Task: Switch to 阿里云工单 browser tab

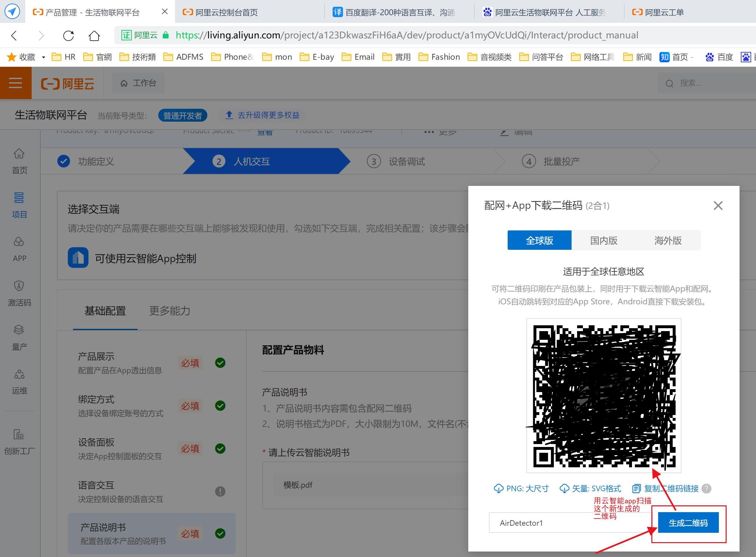Action: click(x=690, y=12)
